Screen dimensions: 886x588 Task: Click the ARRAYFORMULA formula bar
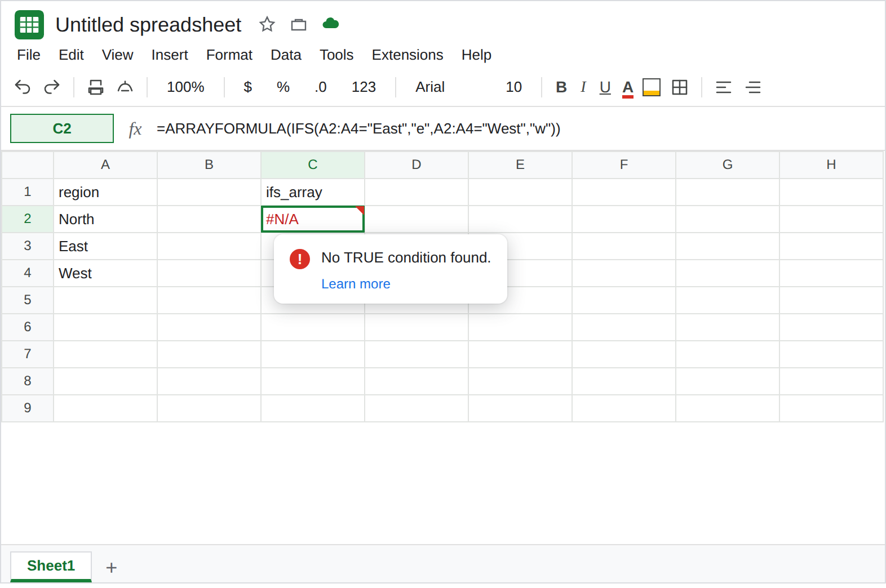point(358,128)
